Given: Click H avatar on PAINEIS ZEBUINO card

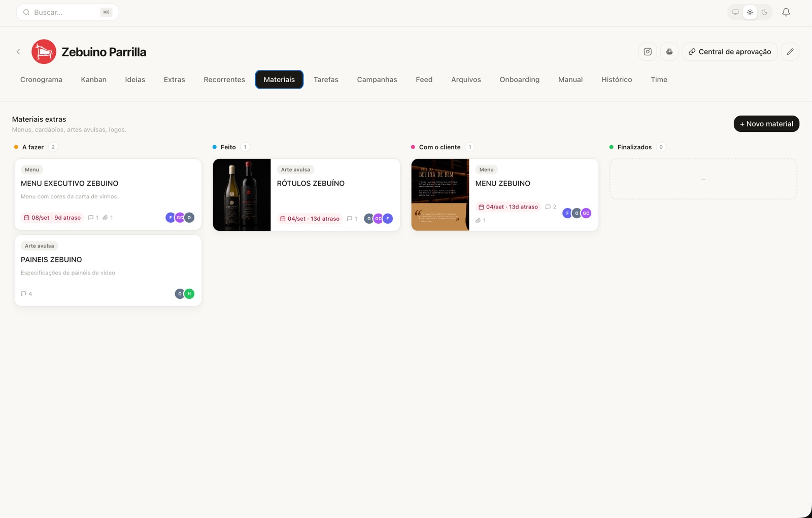Looking at the screenshot, I should point(189,294).
